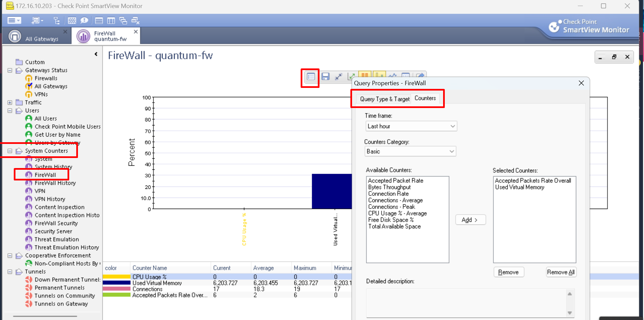This screenshot has height=320, width=644.
Task: Save the chart view using the diskette icon
Action: [x=325, y=76]
